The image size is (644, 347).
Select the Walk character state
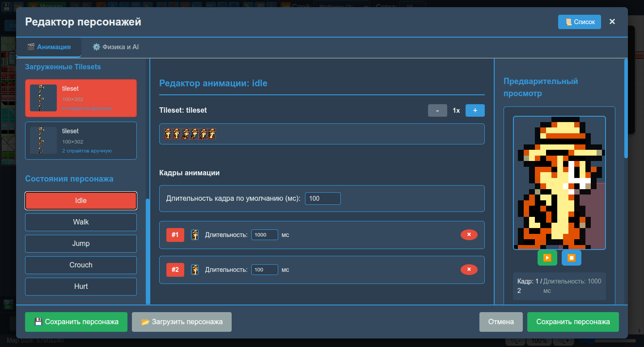tap(81, 222)
